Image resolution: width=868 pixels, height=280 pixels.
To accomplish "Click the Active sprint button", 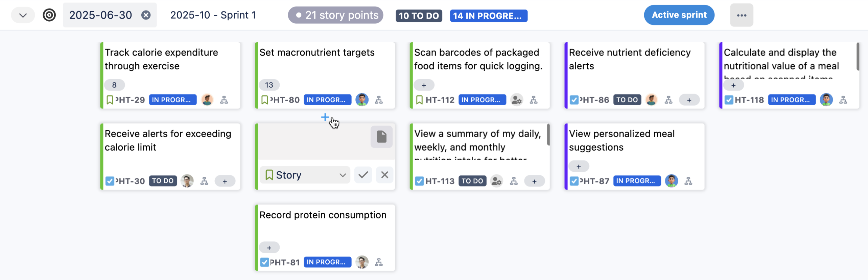I will click(x=679, y=15).
